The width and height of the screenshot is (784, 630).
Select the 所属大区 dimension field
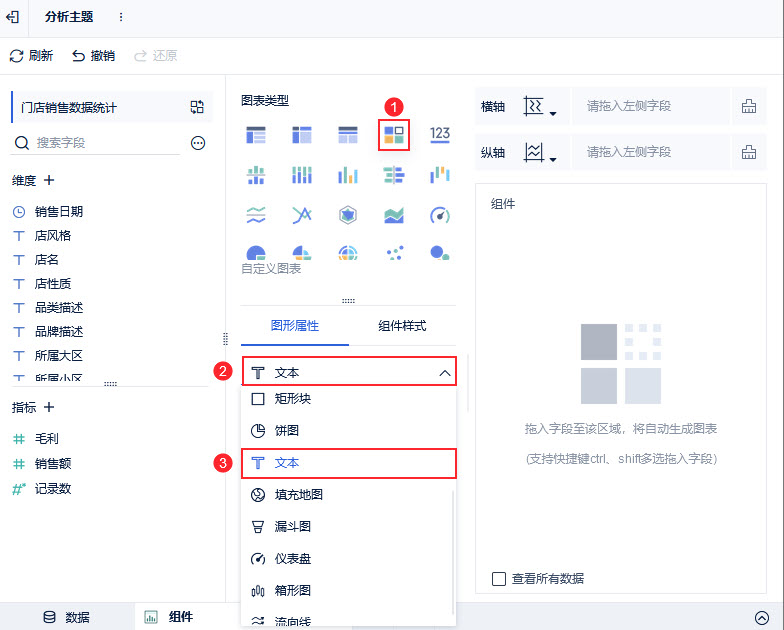click(x=58, y=356)
